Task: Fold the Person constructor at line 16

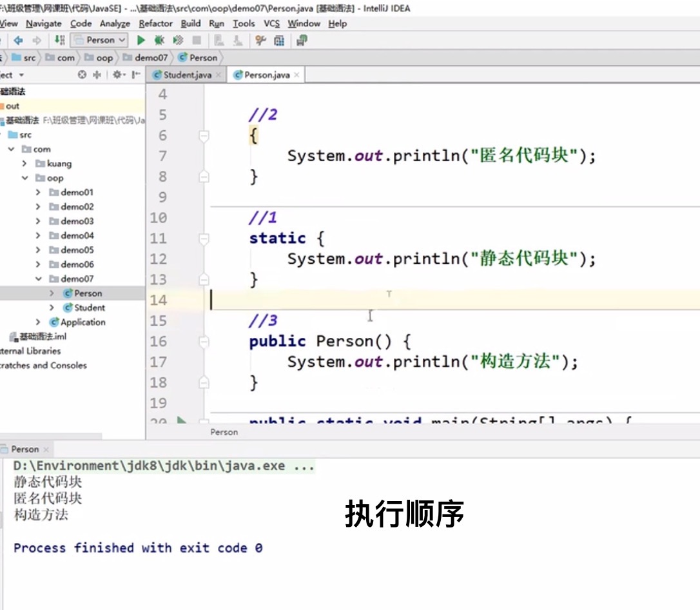Action: coord(204,342)
